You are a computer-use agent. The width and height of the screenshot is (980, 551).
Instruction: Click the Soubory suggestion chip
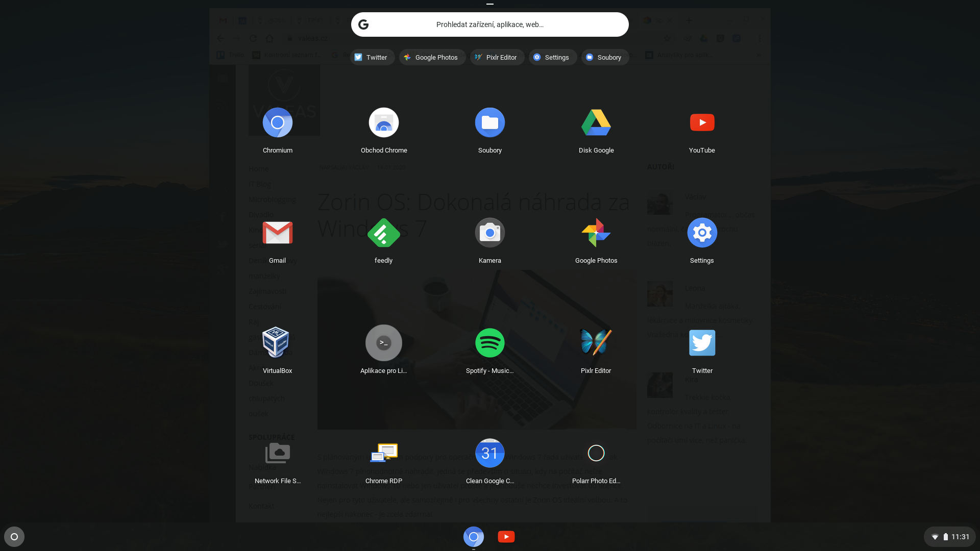pos(605,57)
